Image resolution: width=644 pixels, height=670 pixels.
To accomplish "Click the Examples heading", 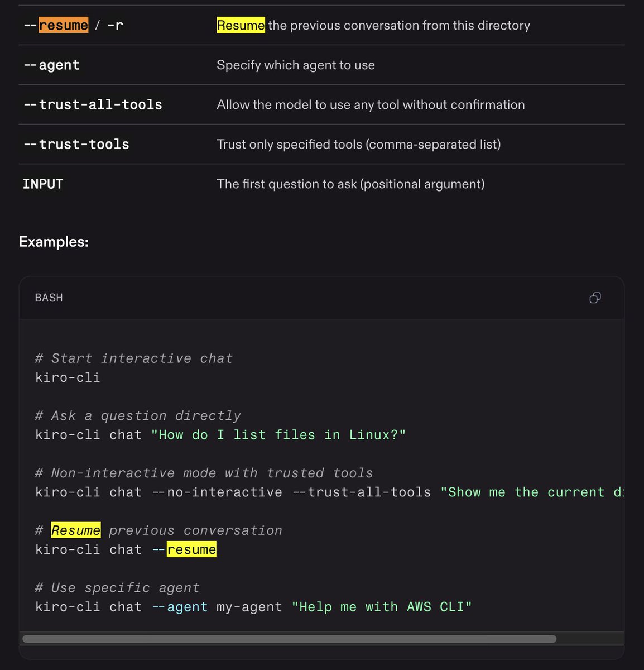I will (54, 242).
